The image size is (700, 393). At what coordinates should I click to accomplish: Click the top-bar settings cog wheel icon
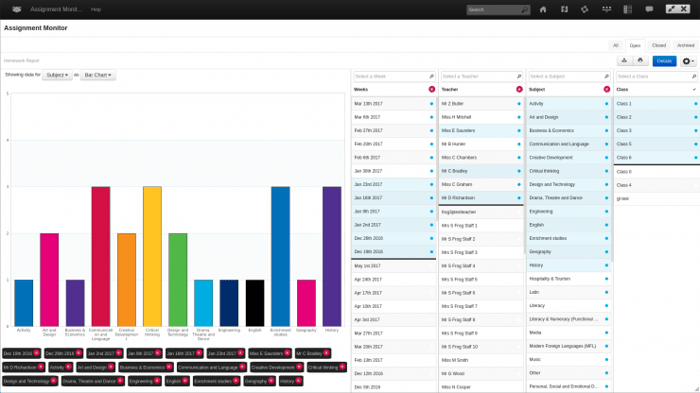tap(584, 9)
